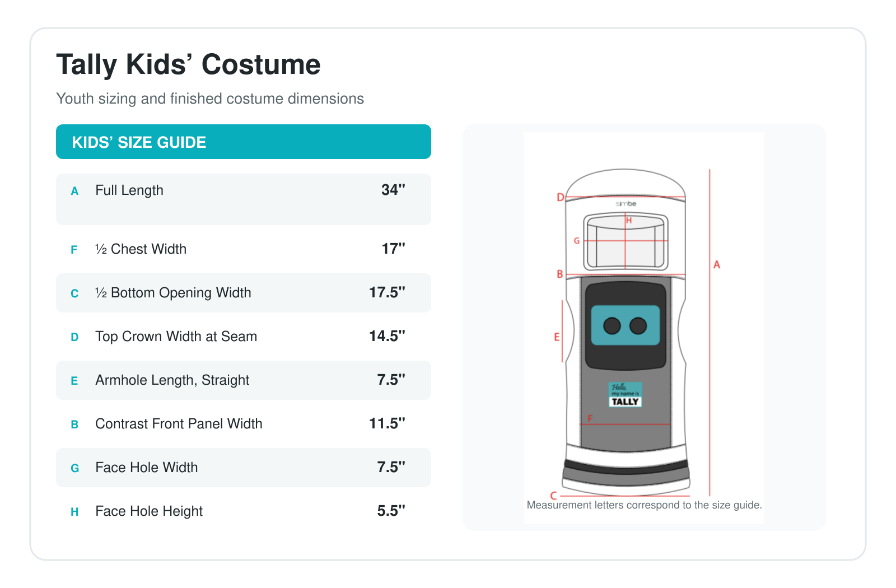Select the subtitle "Youth sizing and finished costume dimensions"
Viewport: 896px width, 588px height.
point(210,99)
